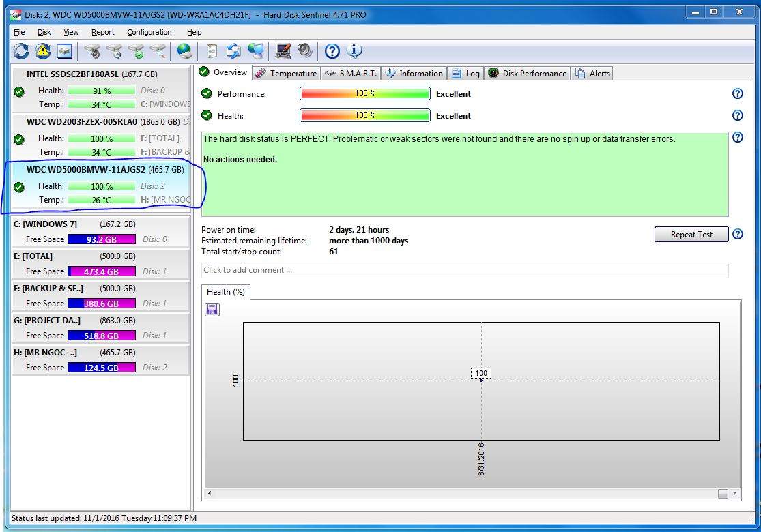Click the 124.5 GB free space bar
Viewport: 761px width, 532px height.
tap(102, 367)
